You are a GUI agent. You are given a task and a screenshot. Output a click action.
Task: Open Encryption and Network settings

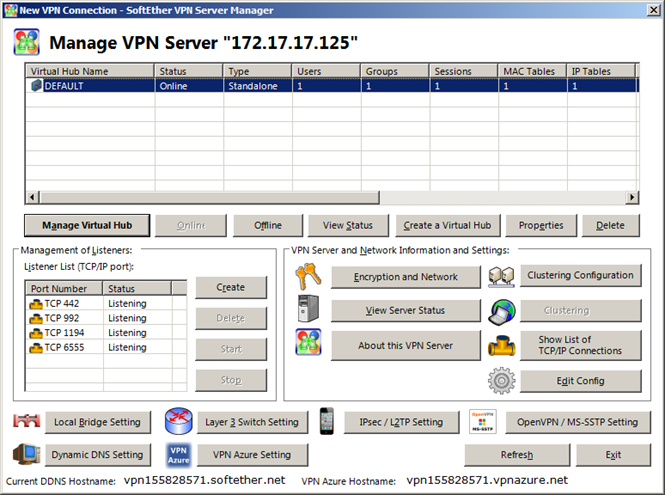tap(406, 277)
